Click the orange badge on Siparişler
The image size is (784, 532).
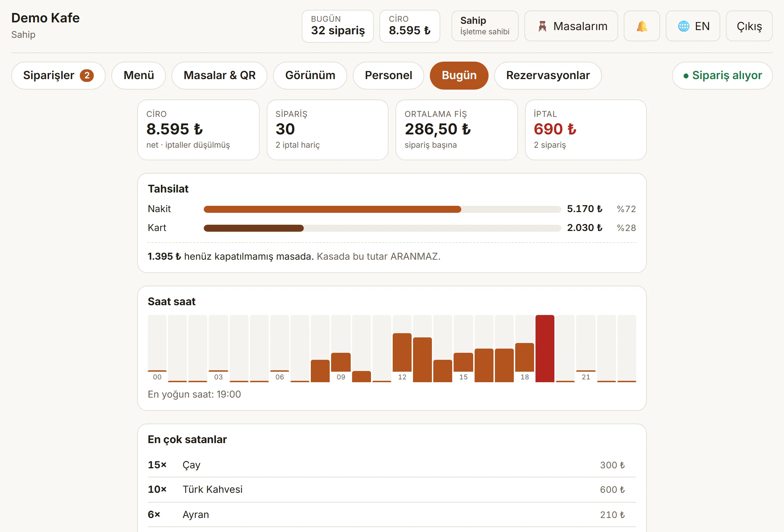87,75
